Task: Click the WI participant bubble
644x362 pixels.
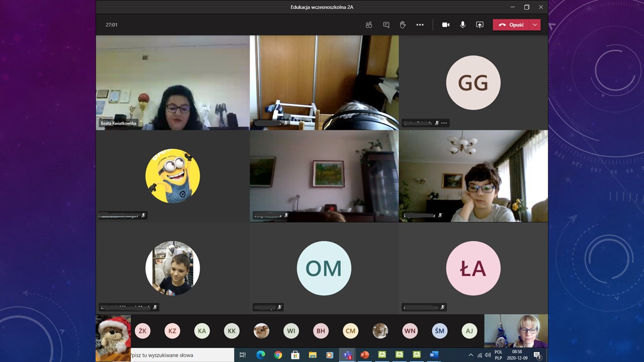Action: click(x=291, y=331)
